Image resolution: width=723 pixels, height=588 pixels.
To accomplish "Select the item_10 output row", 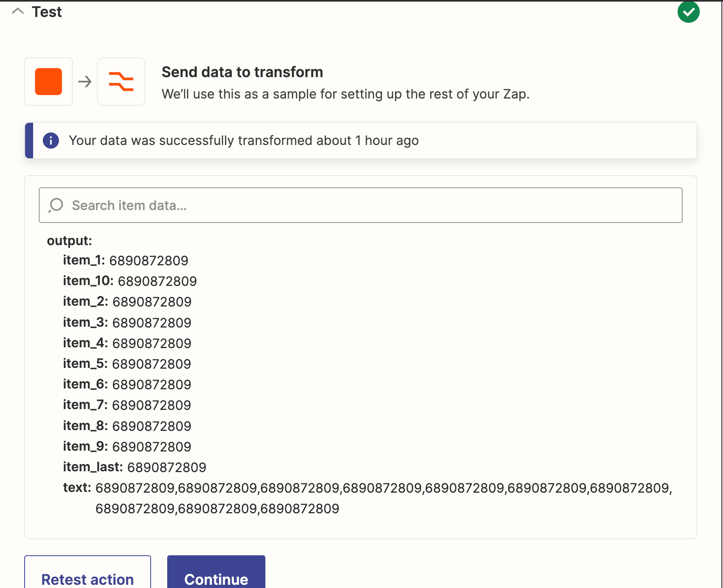I will [130, 281].
